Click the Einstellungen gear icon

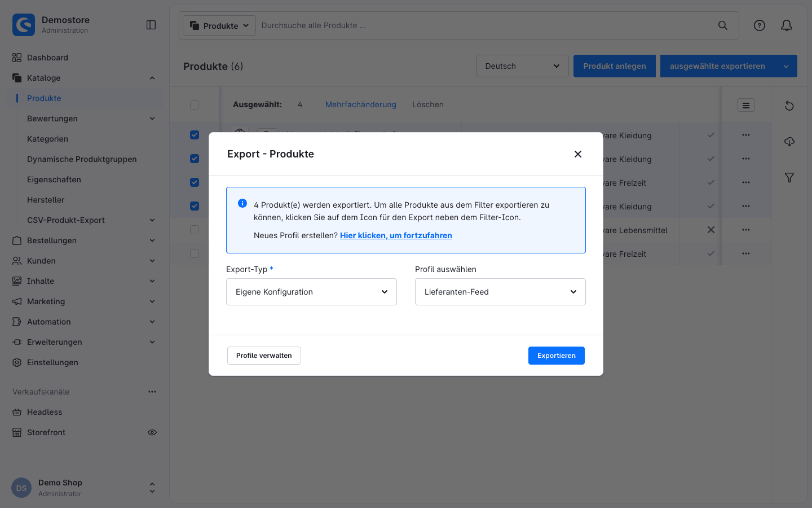point(17,362)
